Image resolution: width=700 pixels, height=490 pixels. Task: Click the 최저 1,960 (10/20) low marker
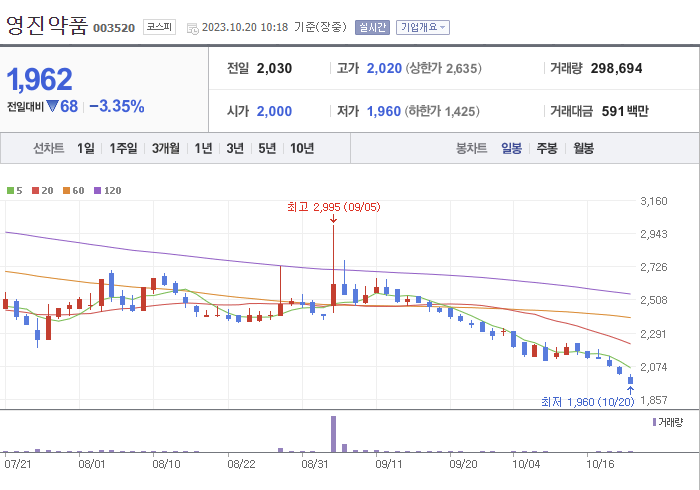coord(588,402)
